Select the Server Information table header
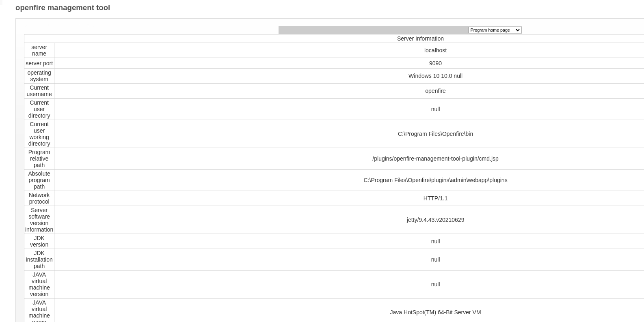Image resolution: width=644 pixels, height=322 pixels. [x=420, y=39]
